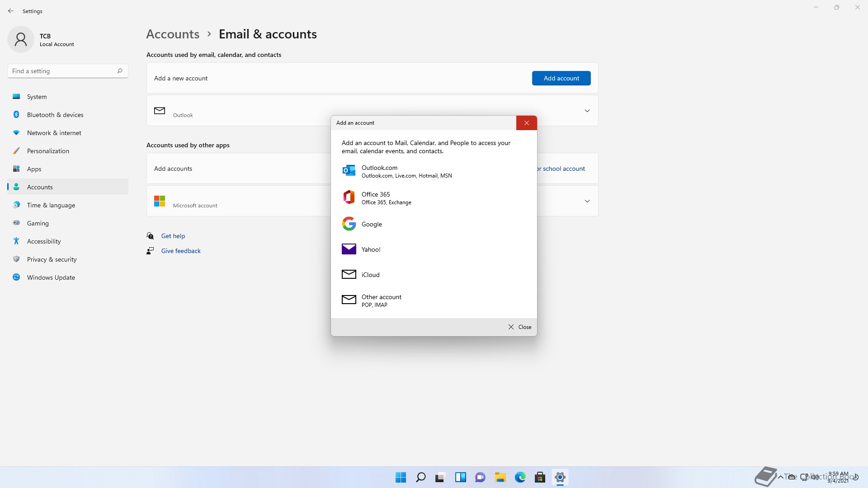Open Network & internet settings

point(68,133)
